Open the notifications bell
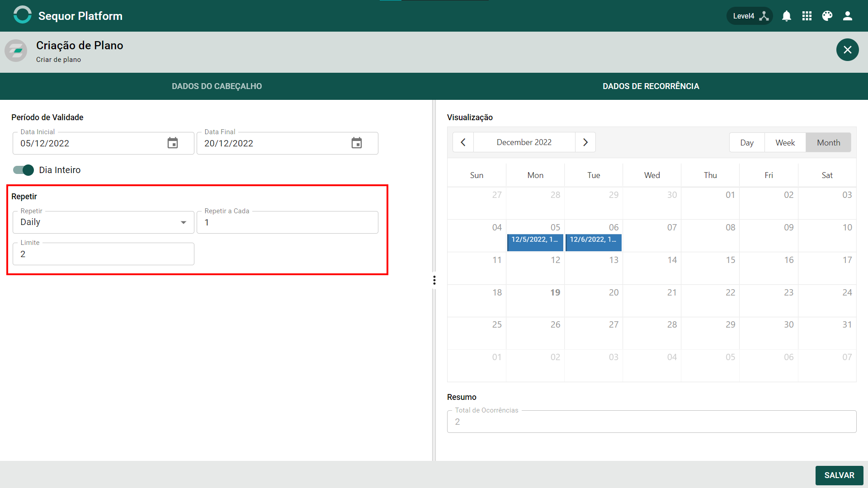Viewport: 868px width, 488px height. [x=787, y=16]
